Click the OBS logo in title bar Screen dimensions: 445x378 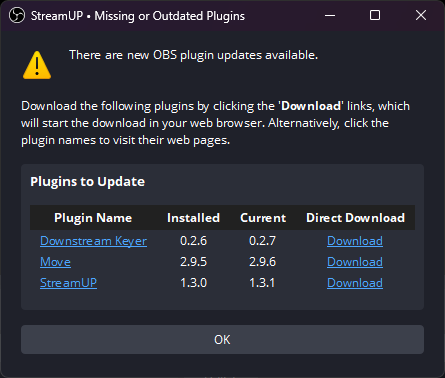(x=17, y=15)
